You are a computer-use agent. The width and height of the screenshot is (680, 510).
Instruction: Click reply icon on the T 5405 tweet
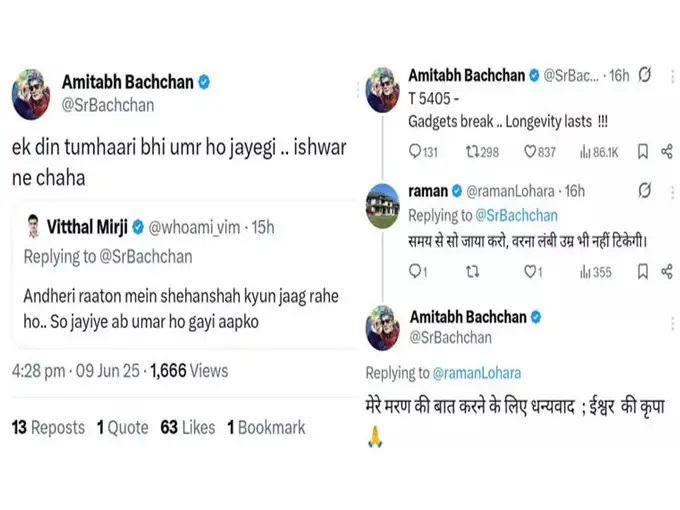417,152
